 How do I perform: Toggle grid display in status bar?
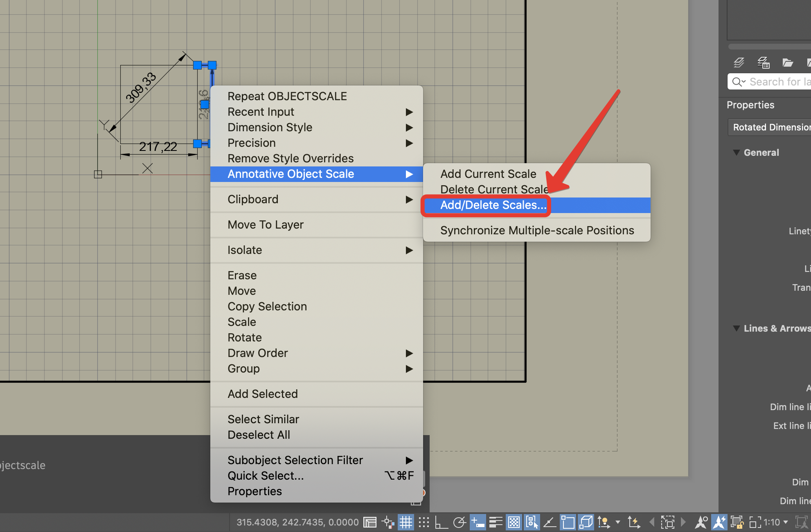(x=406, y=522)
